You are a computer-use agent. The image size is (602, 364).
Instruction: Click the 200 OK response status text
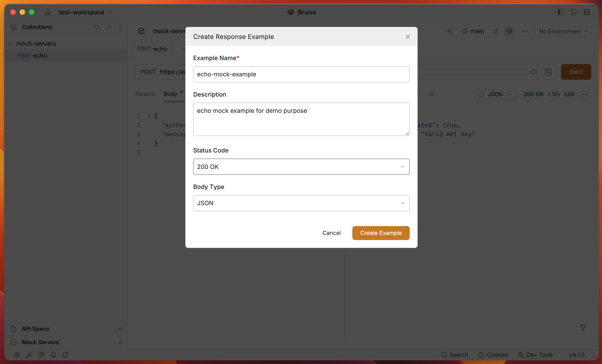(533, 94)
